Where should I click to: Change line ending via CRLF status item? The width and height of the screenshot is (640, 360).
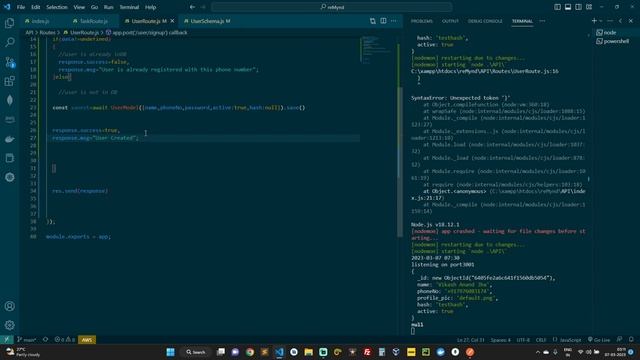coord(541,340)
